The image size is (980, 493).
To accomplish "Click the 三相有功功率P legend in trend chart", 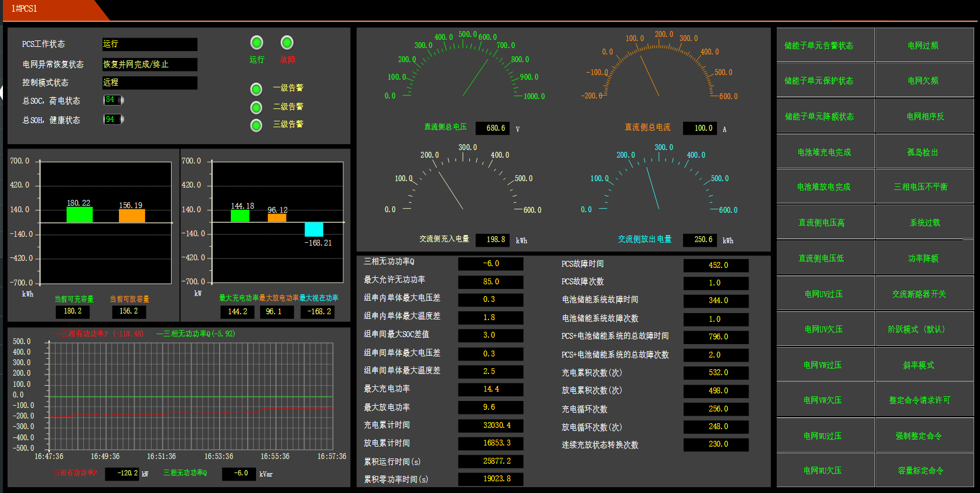I will pos(99,334).
